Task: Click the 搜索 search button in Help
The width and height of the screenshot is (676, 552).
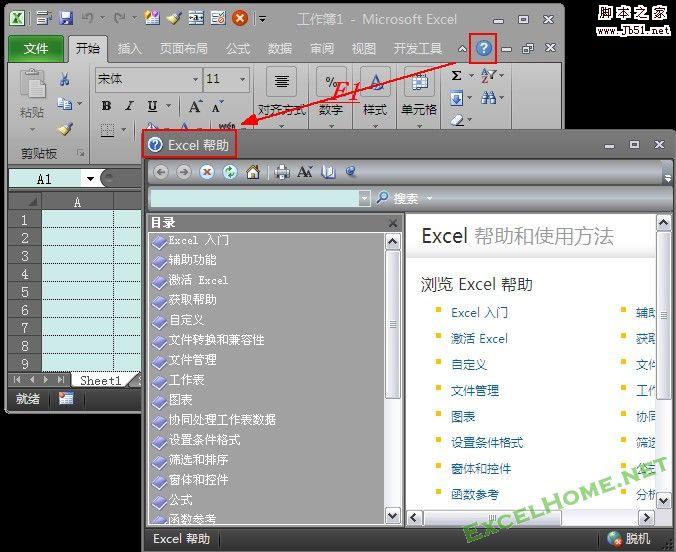Action: coord(398,198)
